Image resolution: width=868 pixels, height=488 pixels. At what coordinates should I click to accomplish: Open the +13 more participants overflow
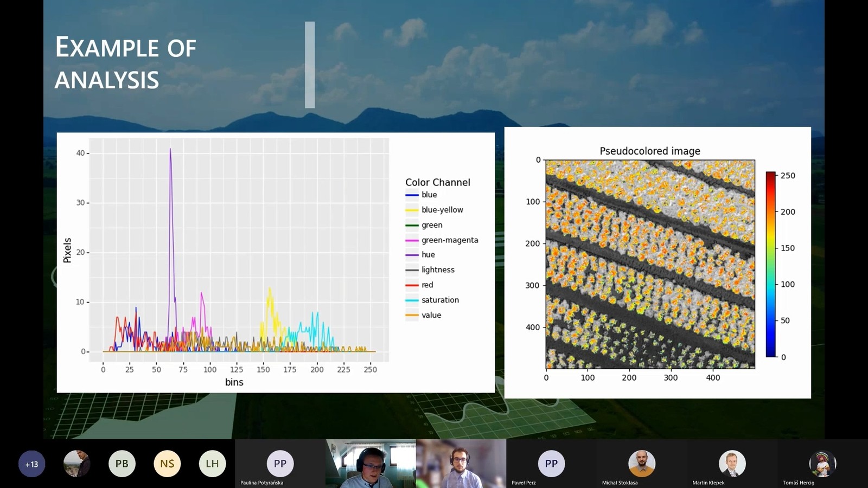coord(31,464)
